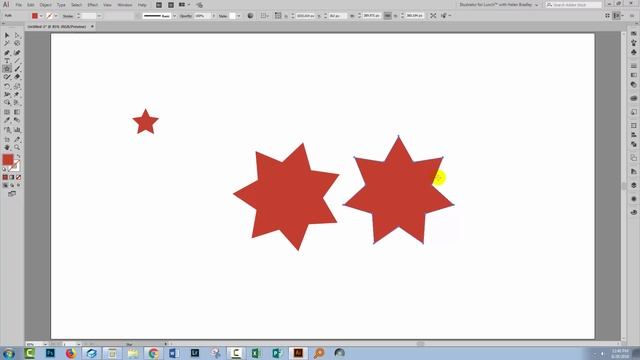Viewport: 640px width, 360px height.
Task: Select the Direct Selection tool (white arrow)
Action: click(x=17, y=36)
